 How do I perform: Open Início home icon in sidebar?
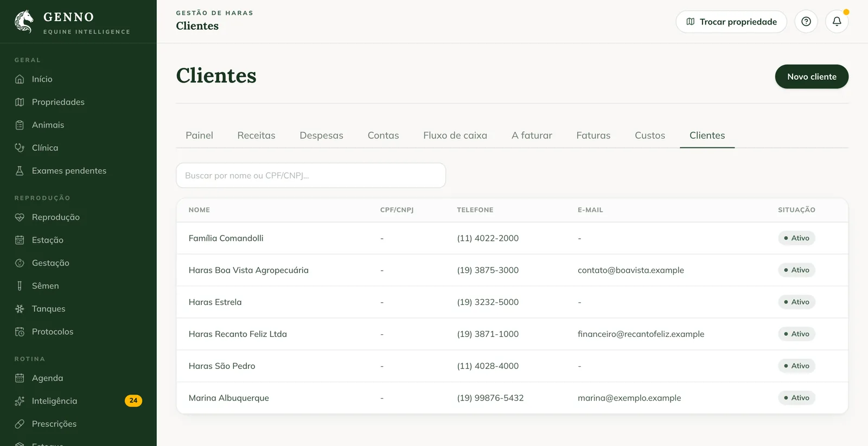point(20,79)
